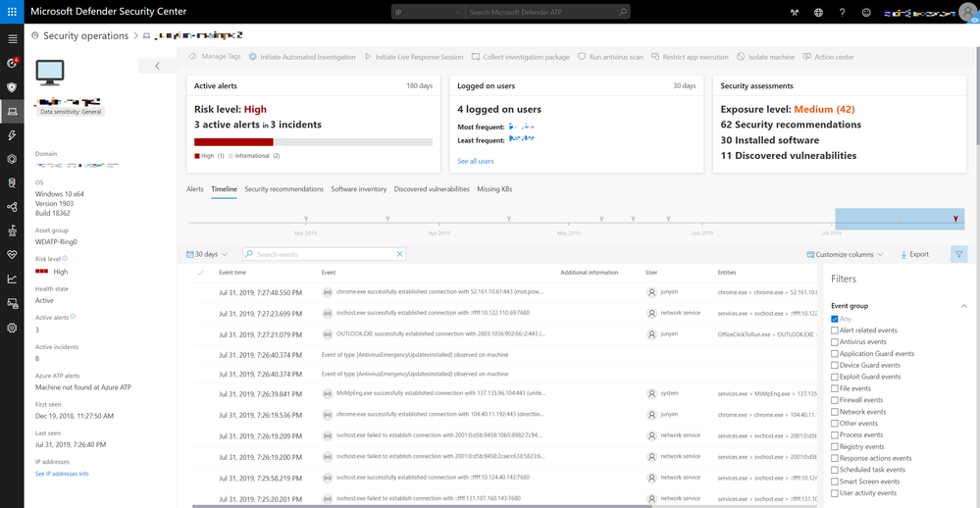The image size is (980, 508).
Task: Open the Customize columns dropdown
Action: (845, 254)
